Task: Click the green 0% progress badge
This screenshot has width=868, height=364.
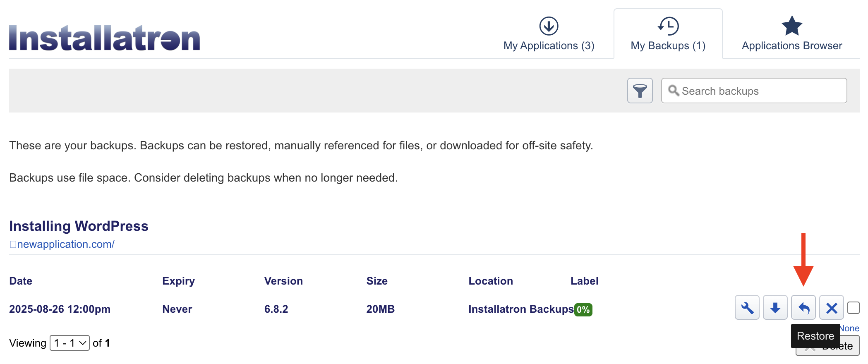Action: [583, 309]
